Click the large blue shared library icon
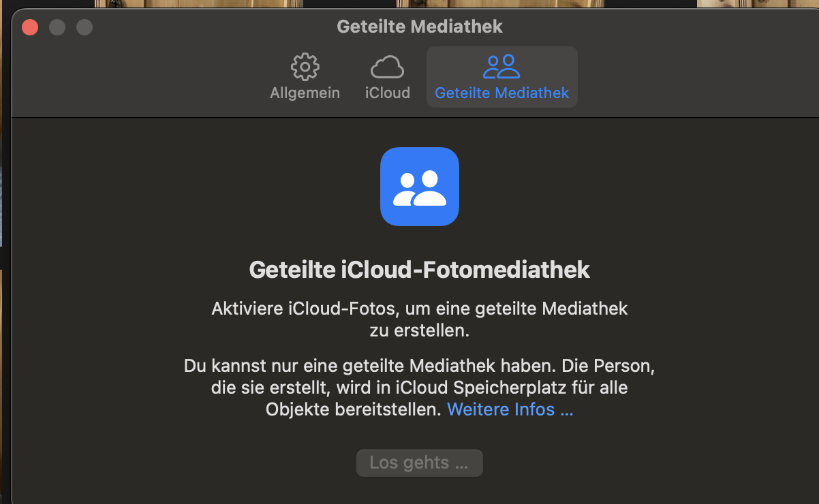 pyautogui.click(x=420, y=187)
